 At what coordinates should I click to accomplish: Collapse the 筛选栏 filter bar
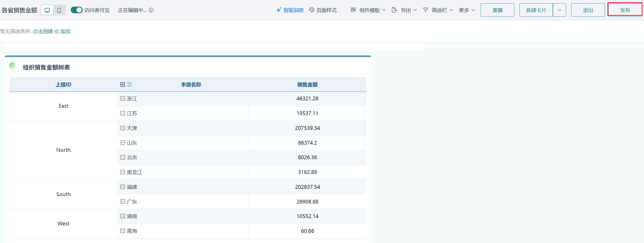point(438,10)
